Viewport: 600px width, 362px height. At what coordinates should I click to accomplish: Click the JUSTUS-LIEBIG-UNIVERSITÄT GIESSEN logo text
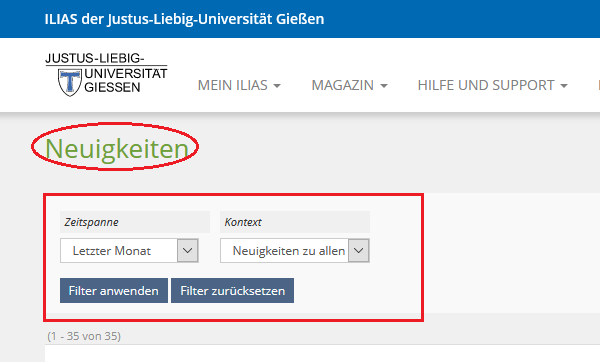tap(106, 73)
